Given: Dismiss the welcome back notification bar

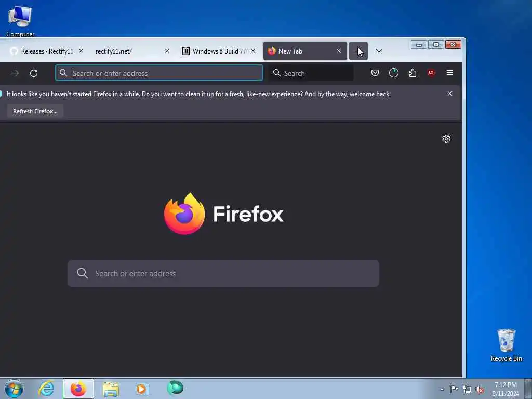Looking at the screenshot, I should click(x=450, y=94).
